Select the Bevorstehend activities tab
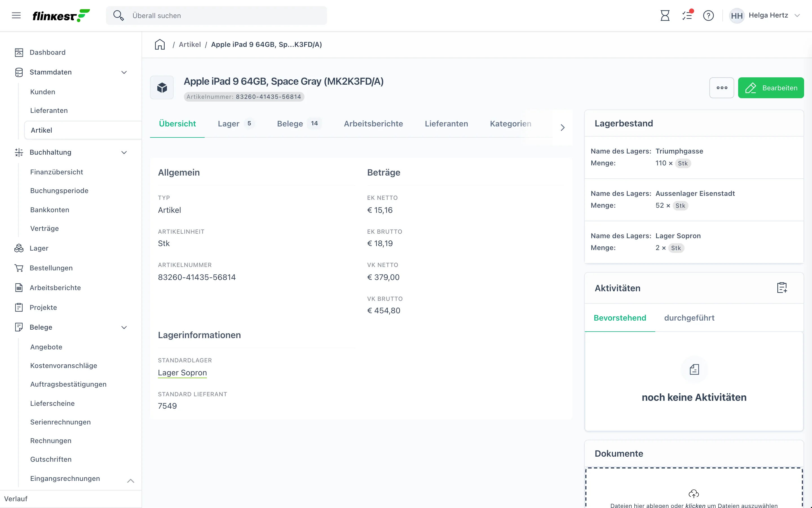This screenshot has width=812, height=508. [x=620, y=318]
